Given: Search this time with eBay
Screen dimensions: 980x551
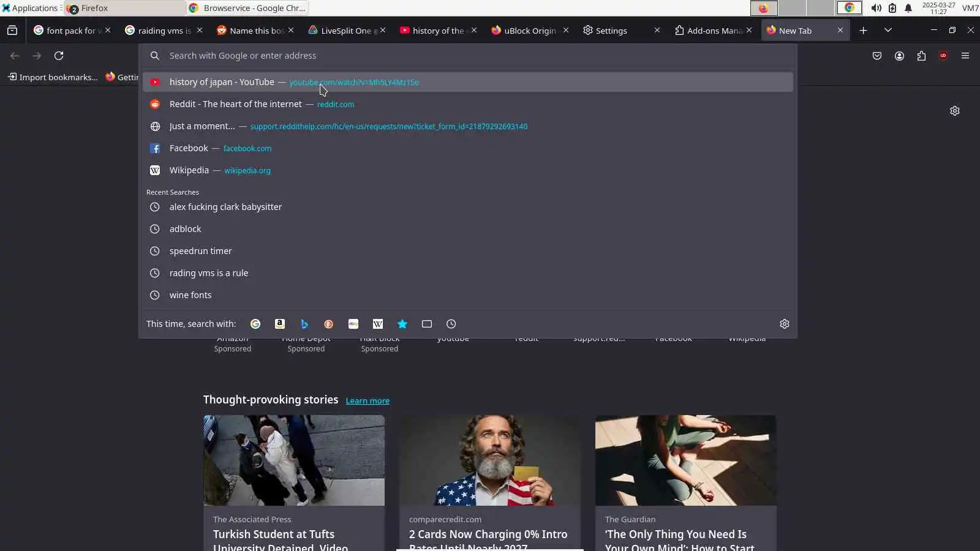Looking at the screenshot, I should pos(353,324).
